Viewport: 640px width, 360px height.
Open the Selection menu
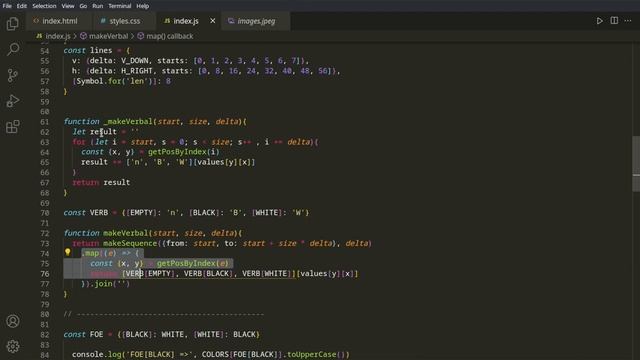click(x=44, y=6)
